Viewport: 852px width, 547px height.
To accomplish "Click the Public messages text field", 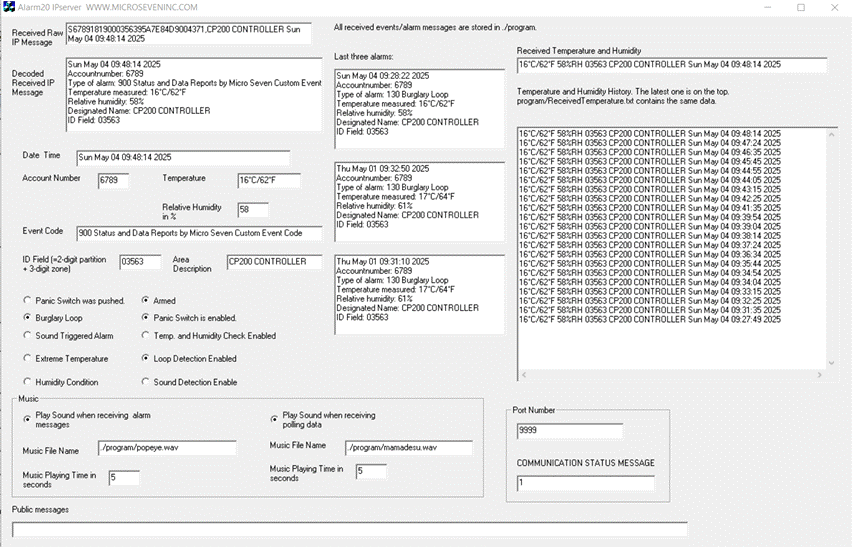I will pyautogui.click(x=350, y=529).
